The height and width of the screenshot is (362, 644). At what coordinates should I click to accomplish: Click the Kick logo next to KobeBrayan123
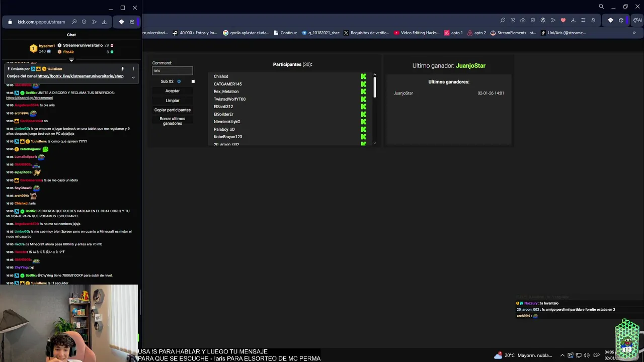(363, 137)
